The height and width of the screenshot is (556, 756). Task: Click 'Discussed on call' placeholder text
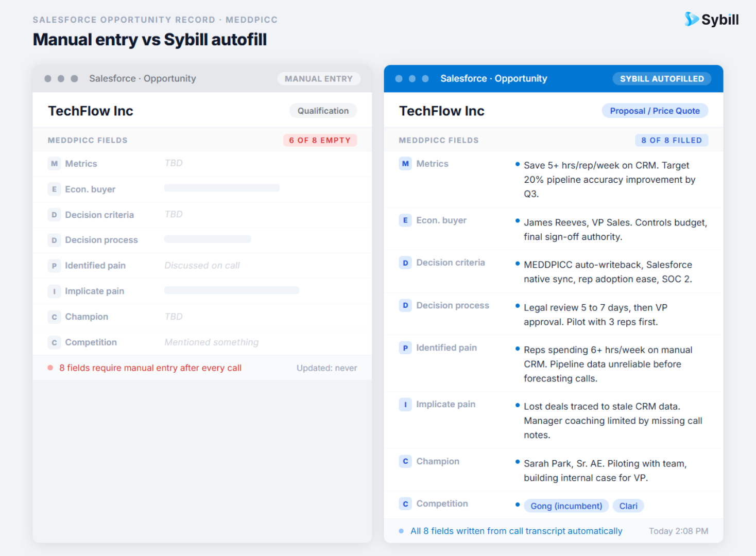[x=202, y=266]
